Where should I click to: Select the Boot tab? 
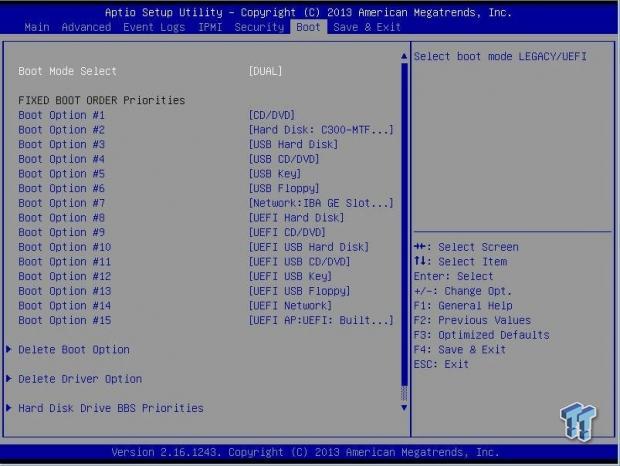(308, 27)
